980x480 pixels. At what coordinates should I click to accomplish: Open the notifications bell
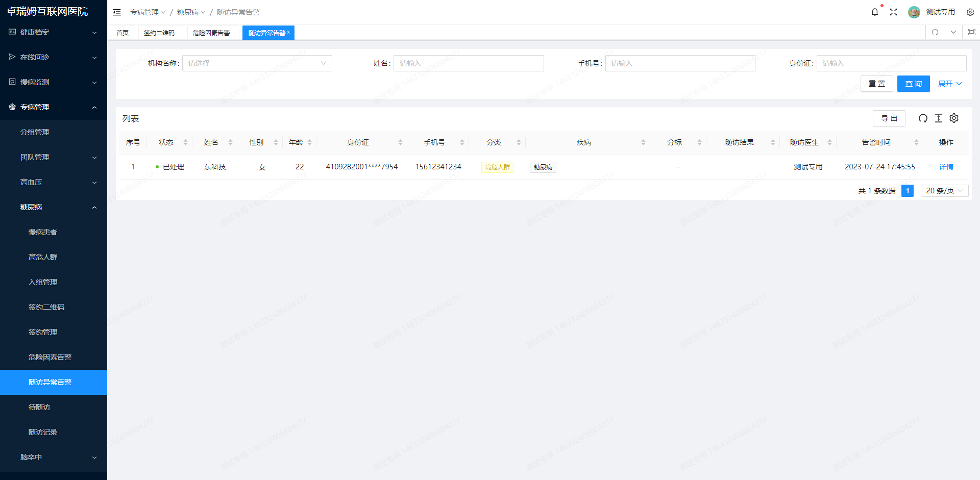(x=875, y=12)
